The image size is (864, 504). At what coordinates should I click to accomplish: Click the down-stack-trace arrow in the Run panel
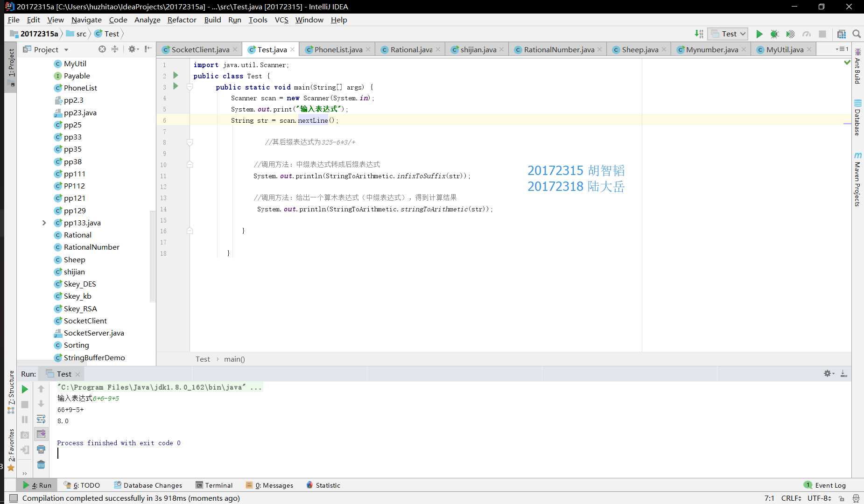pos(41,404)
